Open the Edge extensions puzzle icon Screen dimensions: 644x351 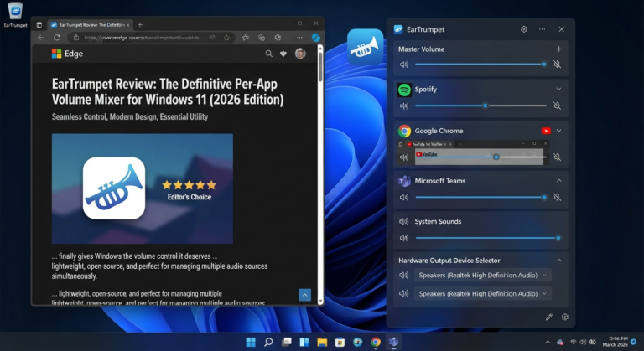(278, 38)
